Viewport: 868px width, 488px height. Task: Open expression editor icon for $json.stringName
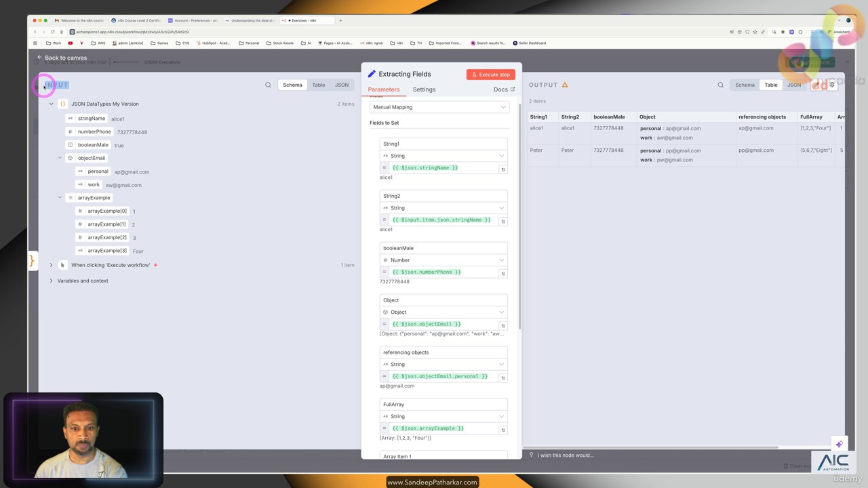pyautogui.click(x=503, y=169)
